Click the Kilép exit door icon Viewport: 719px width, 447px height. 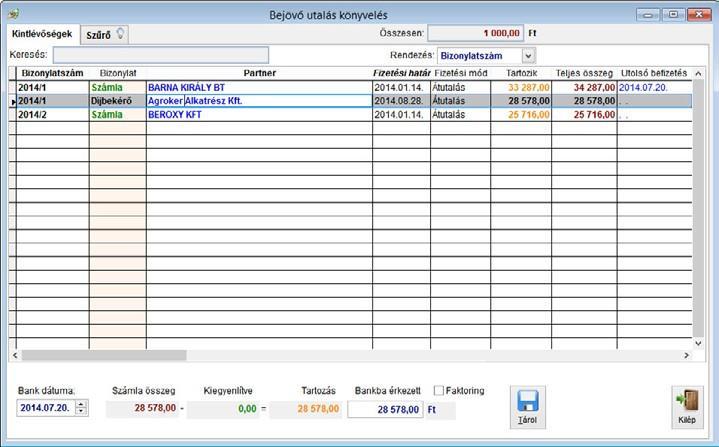pos(687,401)
